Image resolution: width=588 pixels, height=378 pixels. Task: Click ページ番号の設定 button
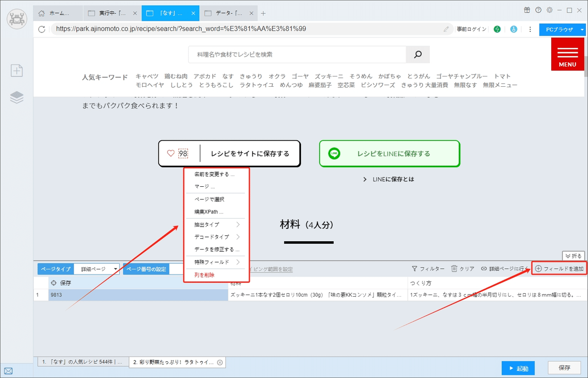tap(147, 269)
